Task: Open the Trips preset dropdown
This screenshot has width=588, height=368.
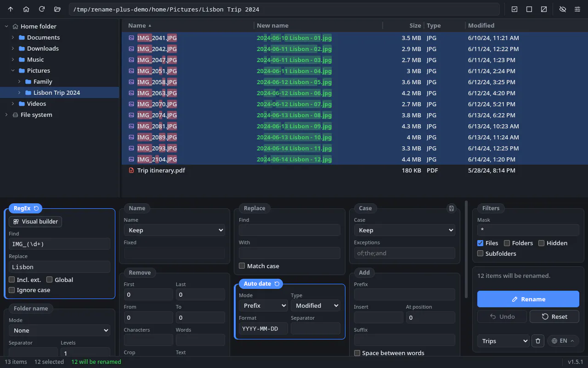Action: click(503, 341)
